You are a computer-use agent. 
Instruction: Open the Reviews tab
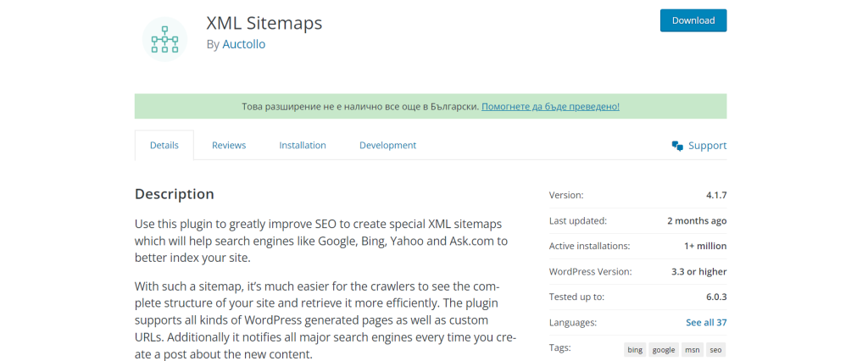pos(229,145)
